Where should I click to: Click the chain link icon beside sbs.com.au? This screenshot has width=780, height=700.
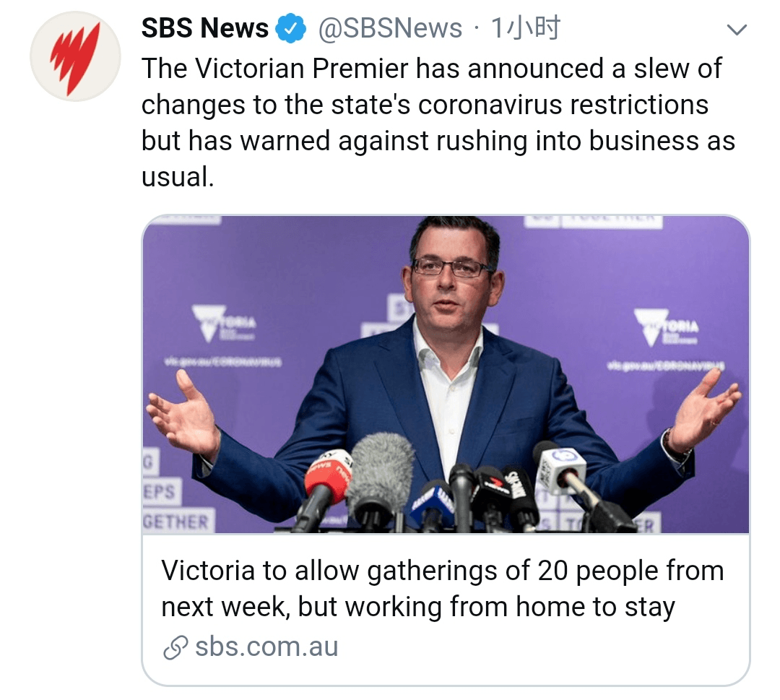[175, 647]
